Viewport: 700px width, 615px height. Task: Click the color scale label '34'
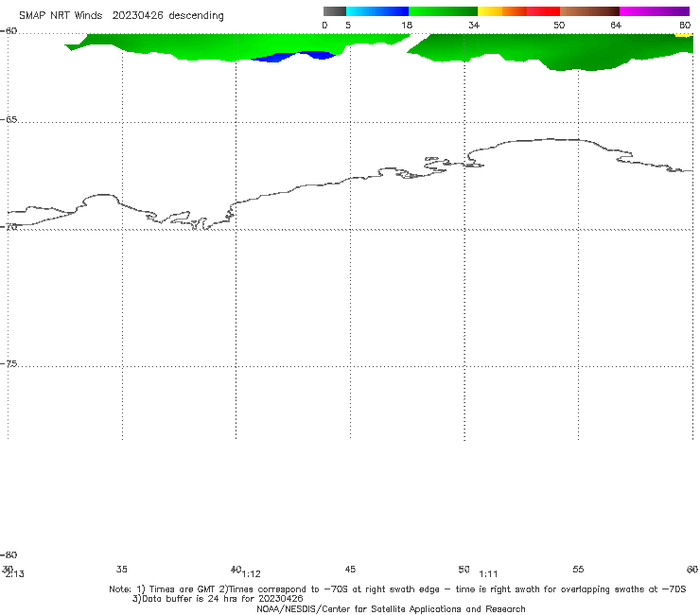coord(474,26)
